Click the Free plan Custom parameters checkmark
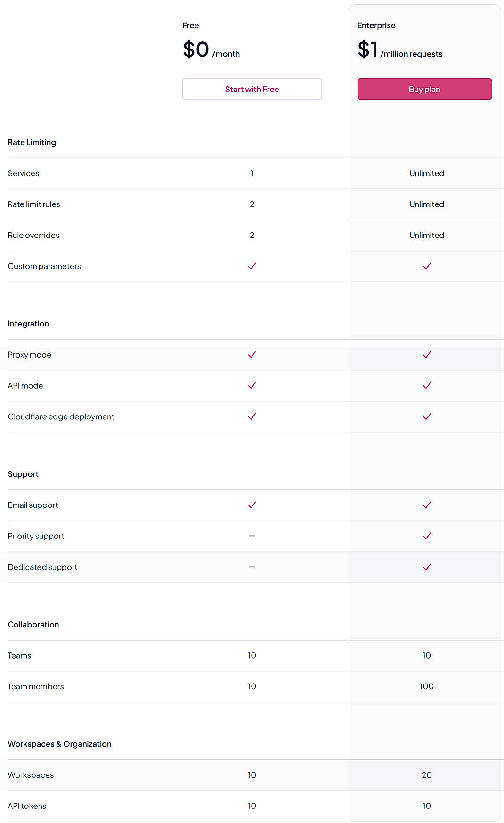The width and height of the screenshot is (504, 823). click(252, 266)
